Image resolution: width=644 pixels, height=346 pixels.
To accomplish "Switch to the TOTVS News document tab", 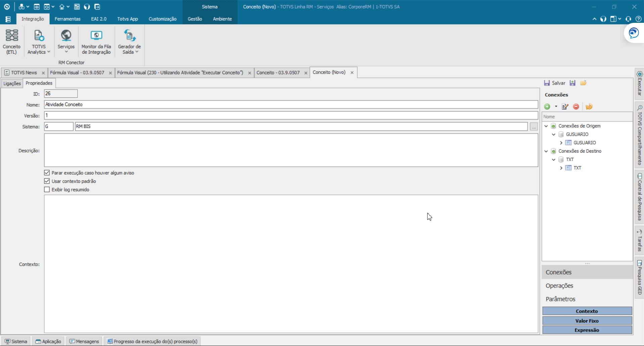I will coord(24,72).
